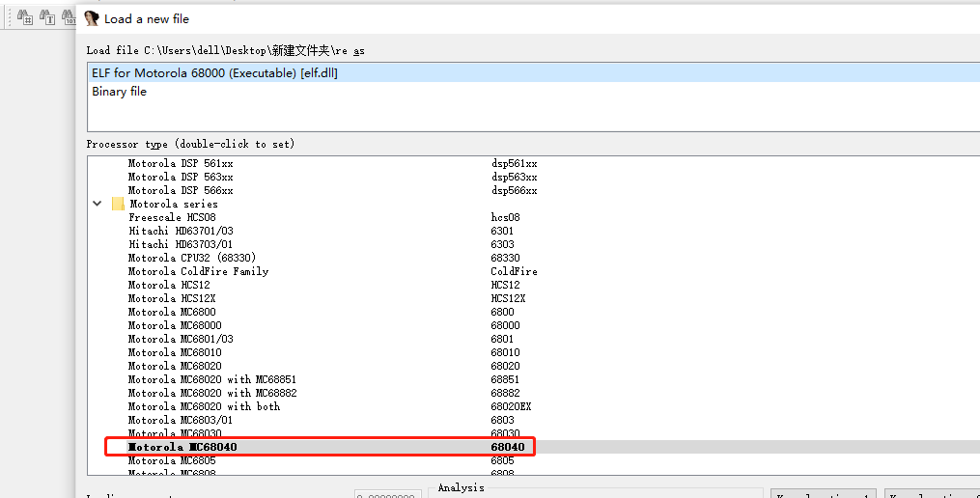This screenshot has width=980, height=498.
Task: Collapse the Motorola series tree group
Action: pyautogui.click(x=97, y=204)
